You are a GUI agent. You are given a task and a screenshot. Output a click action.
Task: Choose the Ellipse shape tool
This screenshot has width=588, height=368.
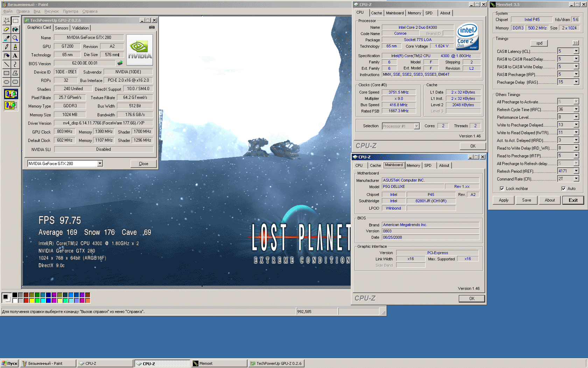[7, 82]
